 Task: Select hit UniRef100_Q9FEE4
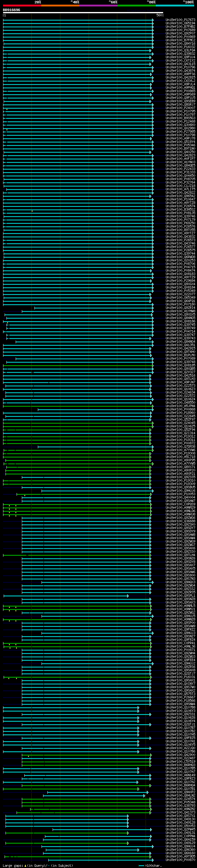point(180,660)
